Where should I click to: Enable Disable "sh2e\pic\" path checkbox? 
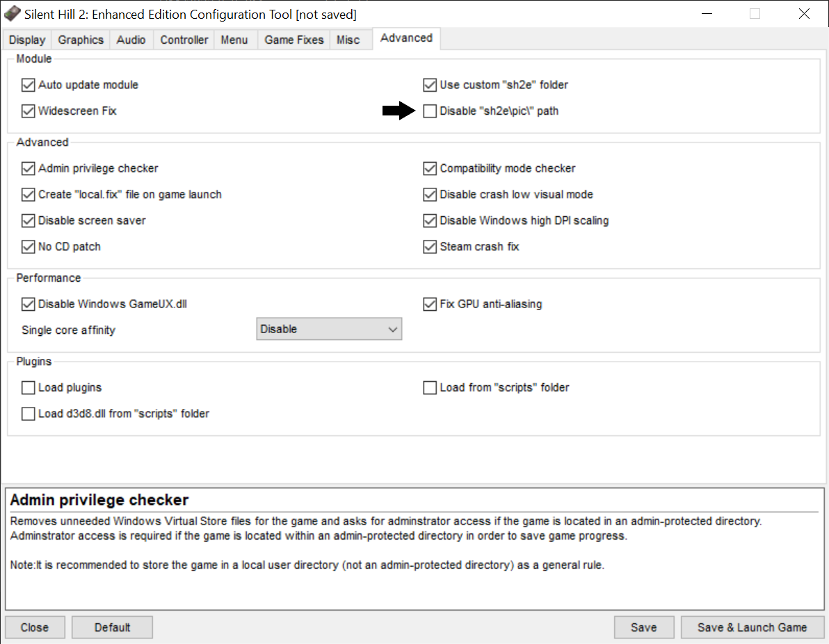(x=430, y=111)
